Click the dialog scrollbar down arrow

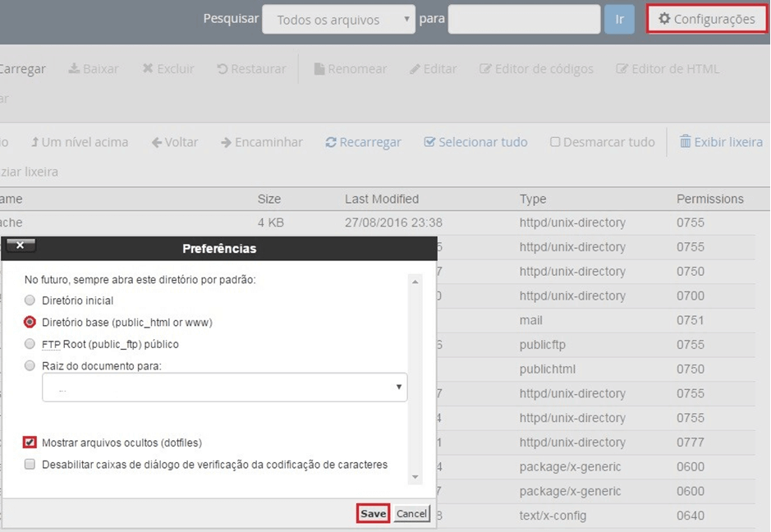(x=415, y=477)
